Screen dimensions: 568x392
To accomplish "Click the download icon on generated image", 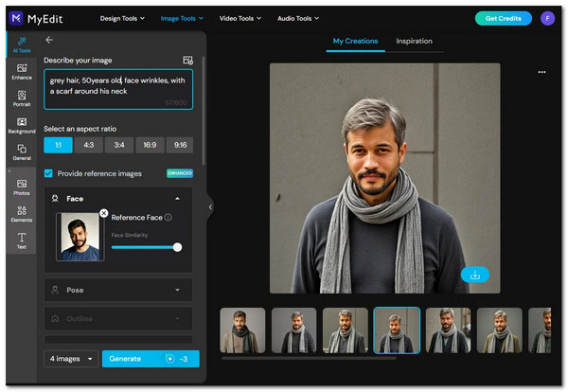I will (x=474, y=275).
